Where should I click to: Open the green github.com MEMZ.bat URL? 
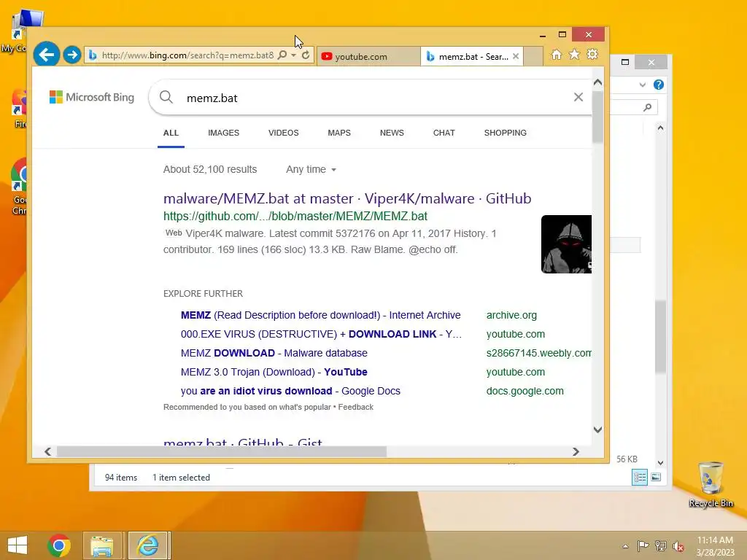tap(295, 216)
